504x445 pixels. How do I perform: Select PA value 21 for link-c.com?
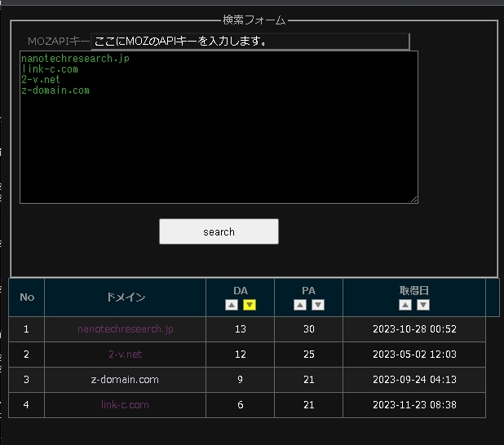click(x=309, y=404)
